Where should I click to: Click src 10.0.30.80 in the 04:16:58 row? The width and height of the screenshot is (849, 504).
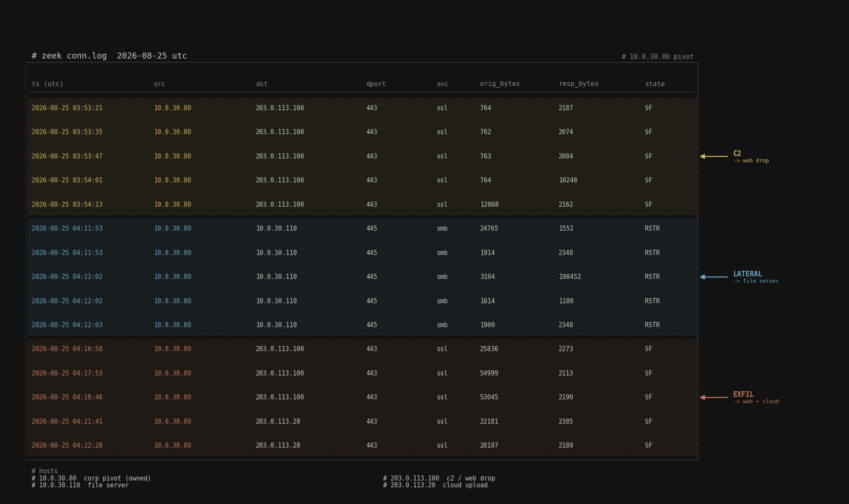tap(173, 349)
